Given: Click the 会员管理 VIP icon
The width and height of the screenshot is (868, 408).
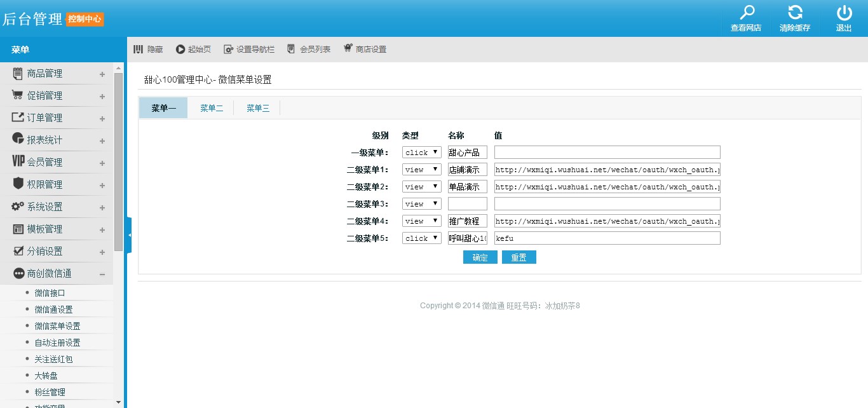Looking at the screenshot, I should click(x=18, y=161).
